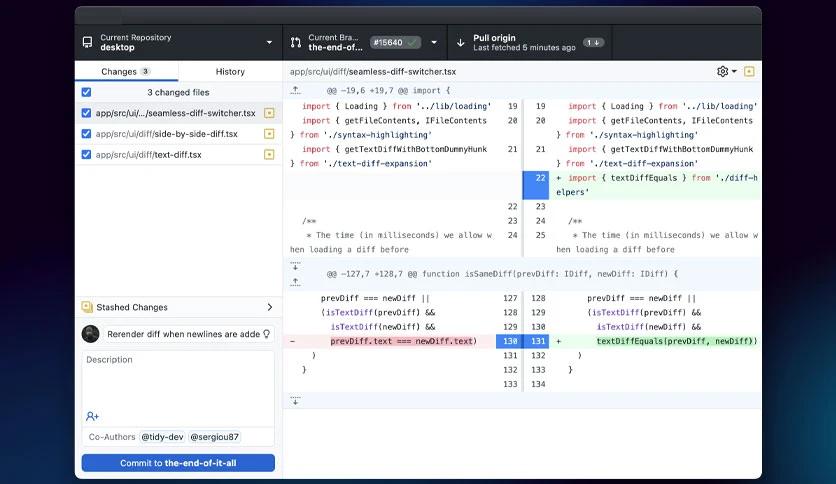
Task: Click the Pull origin button
Action: click(530, 43)
